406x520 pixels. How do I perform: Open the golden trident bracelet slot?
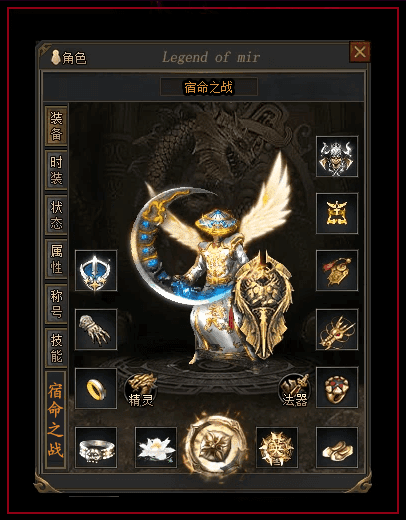tap(337, 329)
